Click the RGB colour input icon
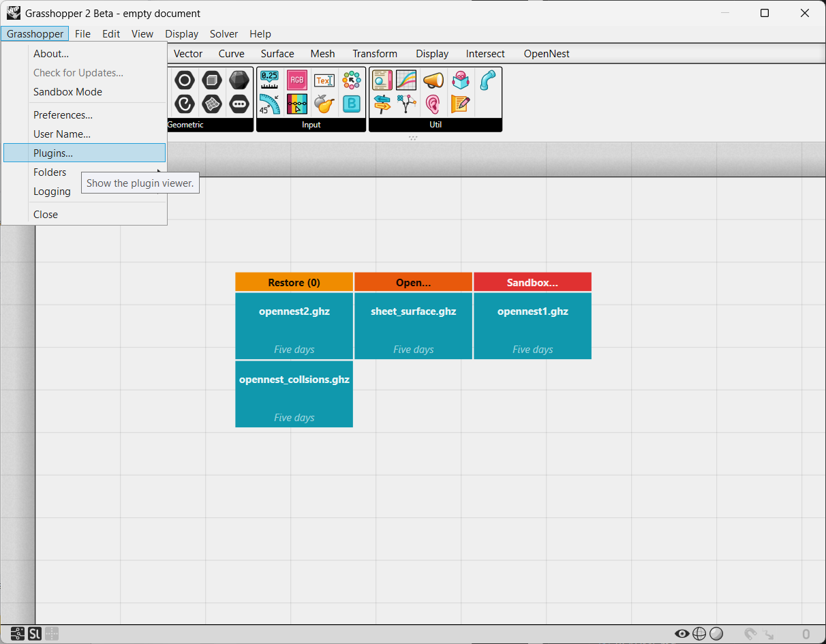 (296, 80)
